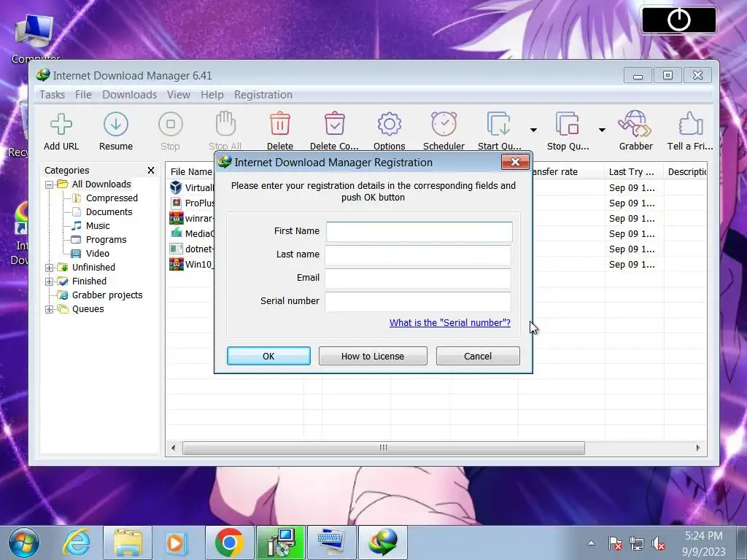Image resolution: width=747 pixels, height=560 pixels.
Task: Focus the Serial number field
Action: tap(418, 301)
